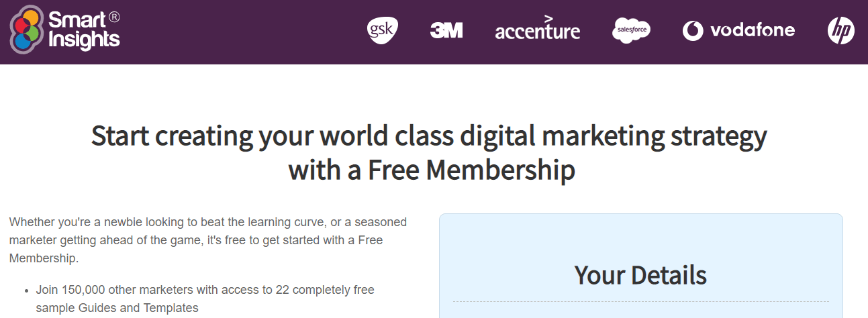
Task: Select the GSK logo in header
Action: [x=383, y=31]
